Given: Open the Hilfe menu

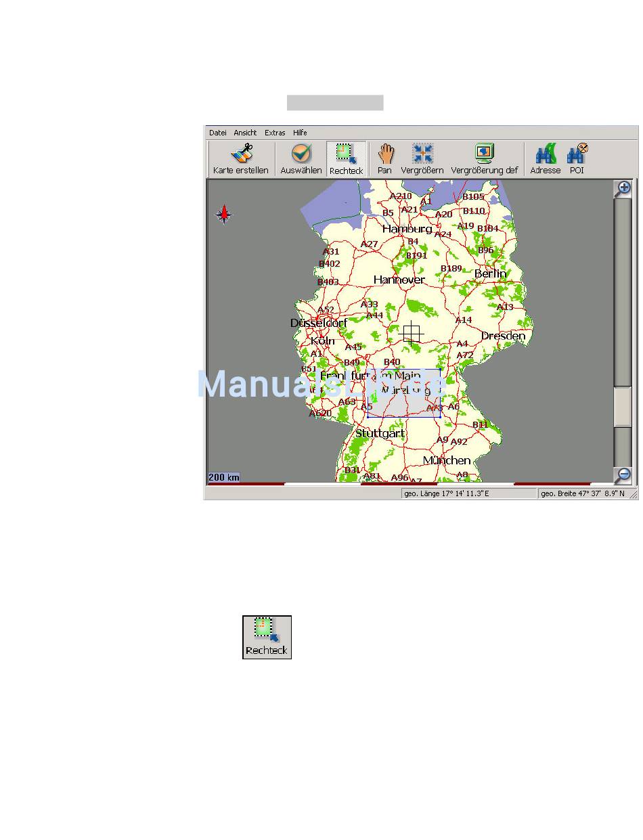Looking at the screenshot, I should (300, 133).
